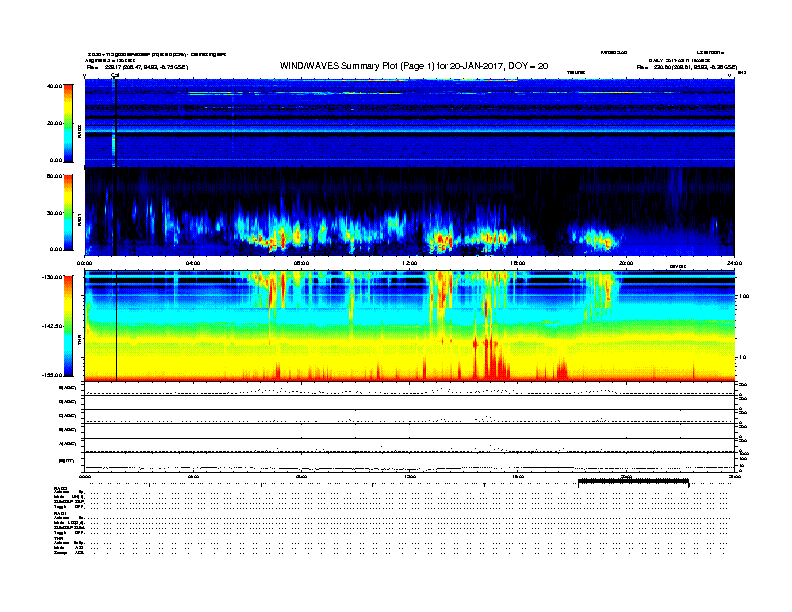
Task: Click 24:00 tick label under RAD1 spectrogram
Action: click(734, 263)
